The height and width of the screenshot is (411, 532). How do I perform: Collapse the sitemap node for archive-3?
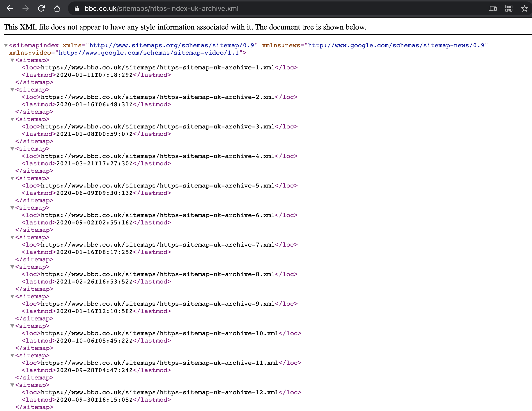(x=12, y=119)
